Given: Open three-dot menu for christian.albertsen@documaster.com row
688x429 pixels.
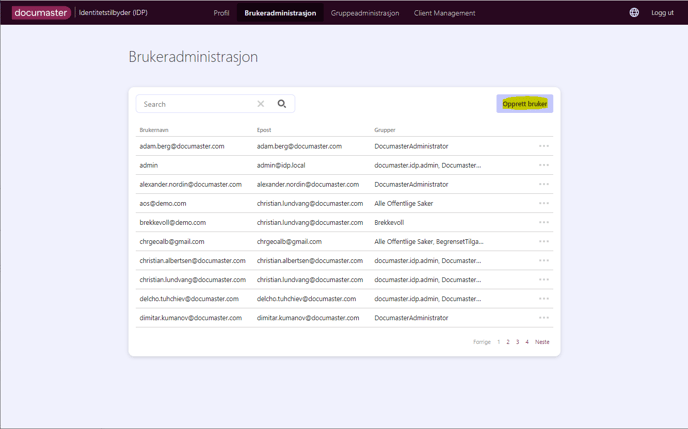Looking at the screenshot, I should (544, 261).
